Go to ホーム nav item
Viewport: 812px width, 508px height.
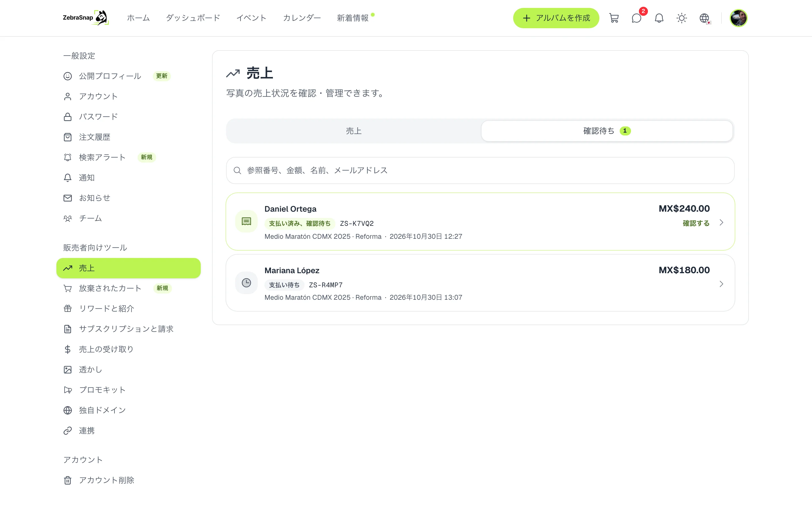tap(138, 18)
